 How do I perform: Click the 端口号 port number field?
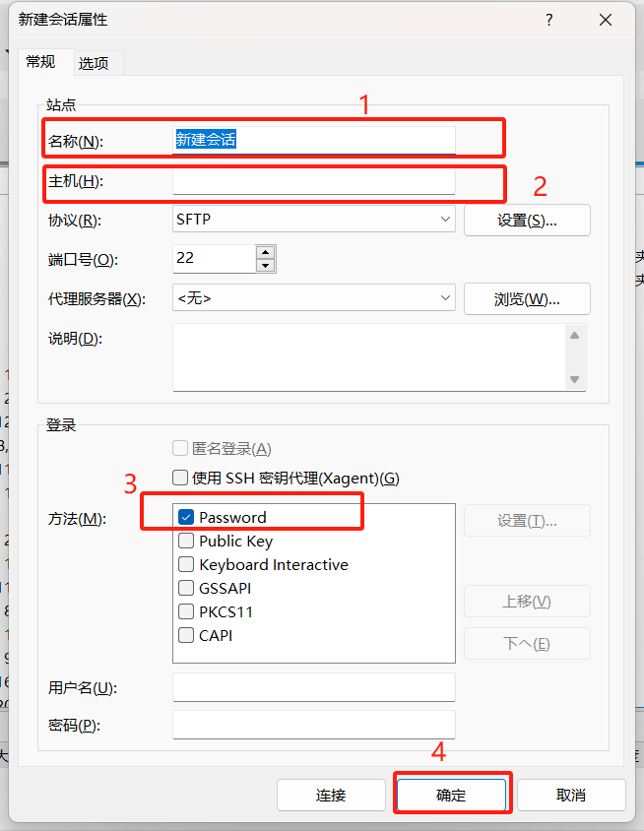tap(214, 259)
